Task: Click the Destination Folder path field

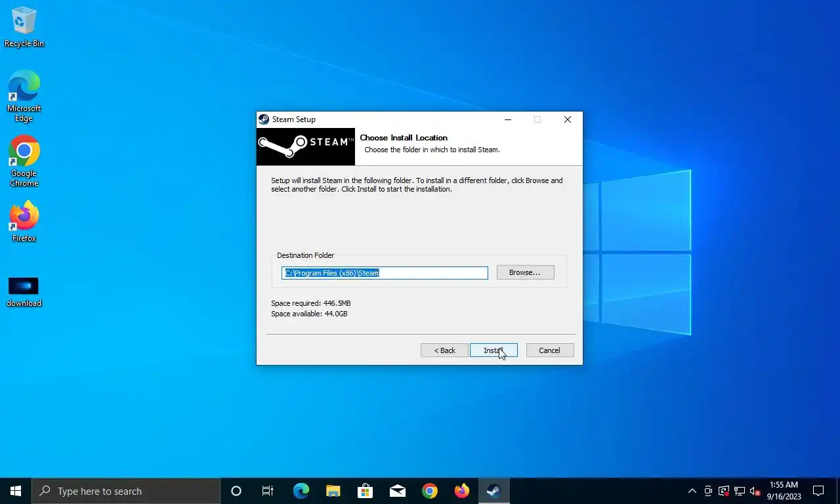Action: click(385, 273)
